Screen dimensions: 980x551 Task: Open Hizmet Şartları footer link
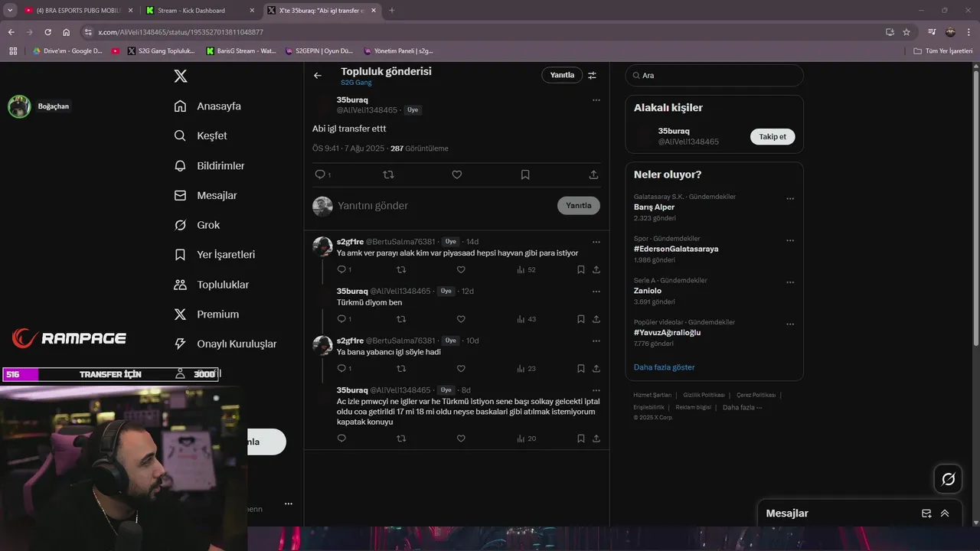(x=652, y=395)
